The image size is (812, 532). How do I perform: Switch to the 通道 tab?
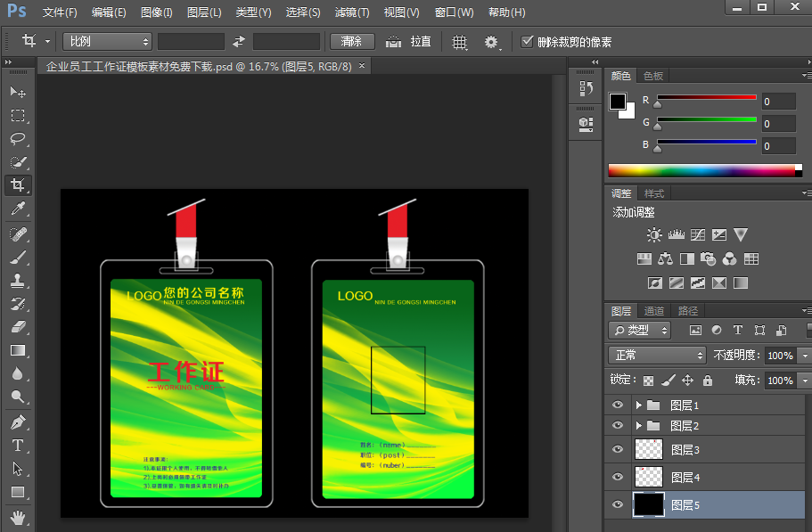coord(654,311)
